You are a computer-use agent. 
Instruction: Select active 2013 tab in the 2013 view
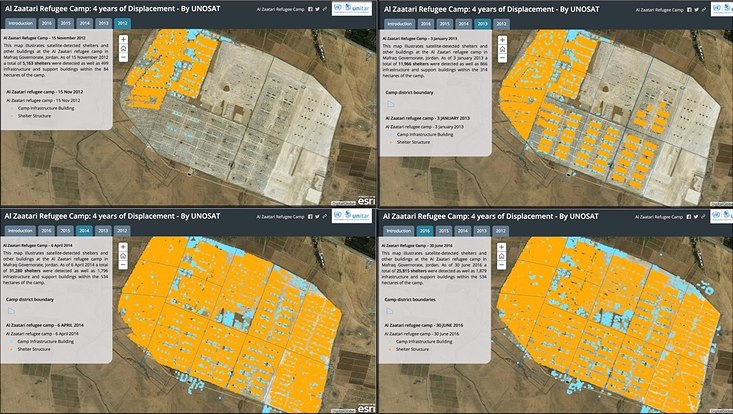click(x=482, y=24)
